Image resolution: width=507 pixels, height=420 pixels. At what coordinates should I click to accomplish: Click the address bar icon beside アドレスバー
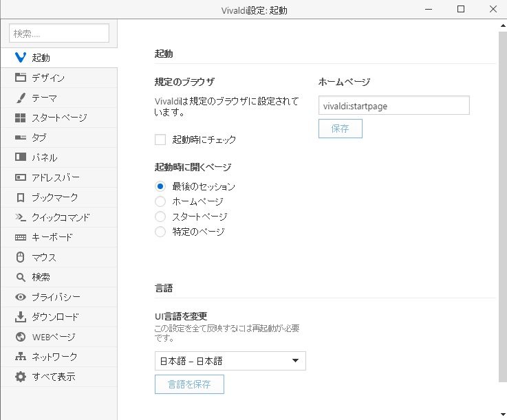tap(21, 177)
